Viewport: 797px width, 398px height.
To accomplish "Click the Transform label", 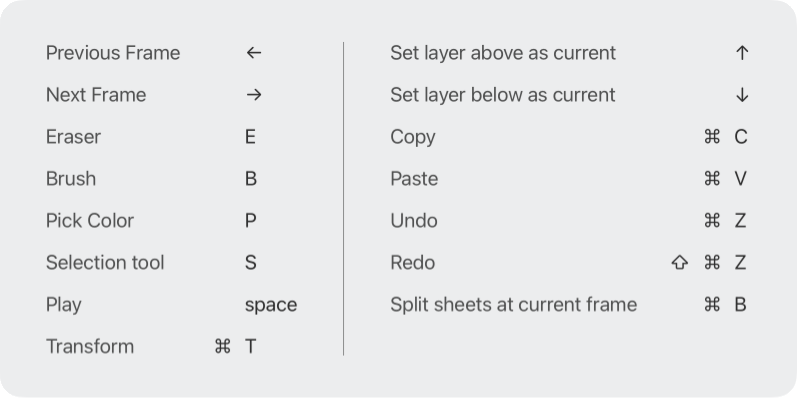I will (90, 346).
